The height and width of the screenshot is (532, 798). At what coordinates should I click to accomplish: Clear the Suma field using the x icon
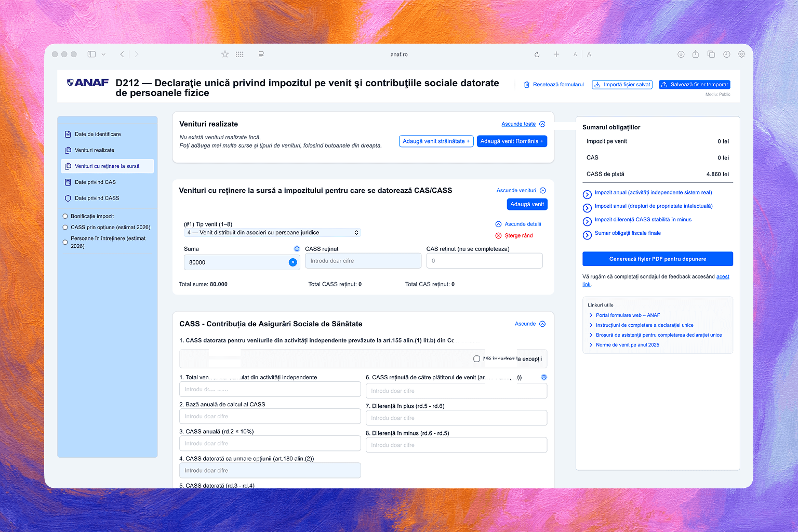292,262
